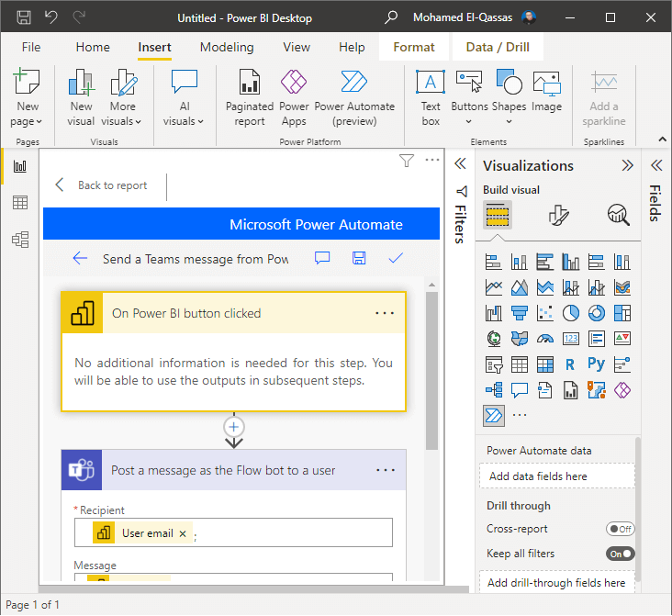Open visual More options ellipsis
Screen dimensions: 672x616
[x=432, y=161]
